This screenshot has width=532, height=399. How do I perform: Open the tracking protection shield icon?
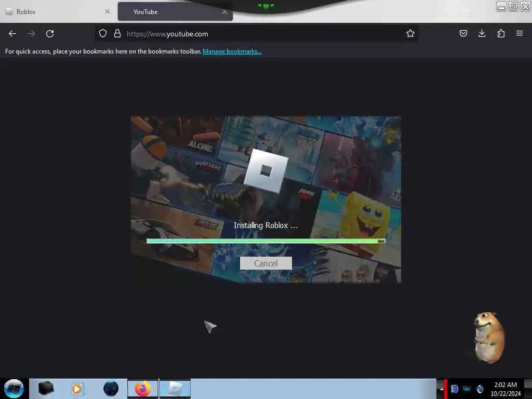pos(103,33)
